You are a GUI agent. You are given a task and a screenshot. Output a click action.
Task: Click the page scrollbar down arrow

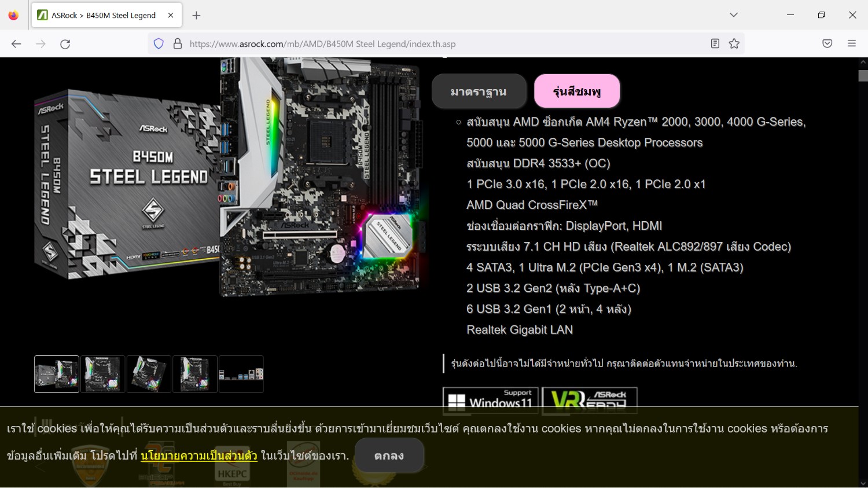(863, 483)
